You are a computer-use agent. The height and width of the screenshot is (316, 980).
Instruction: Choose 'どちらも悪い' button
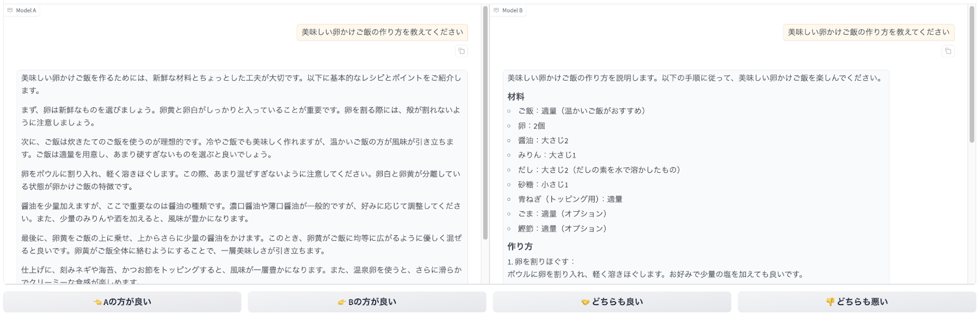coord(857,302)
